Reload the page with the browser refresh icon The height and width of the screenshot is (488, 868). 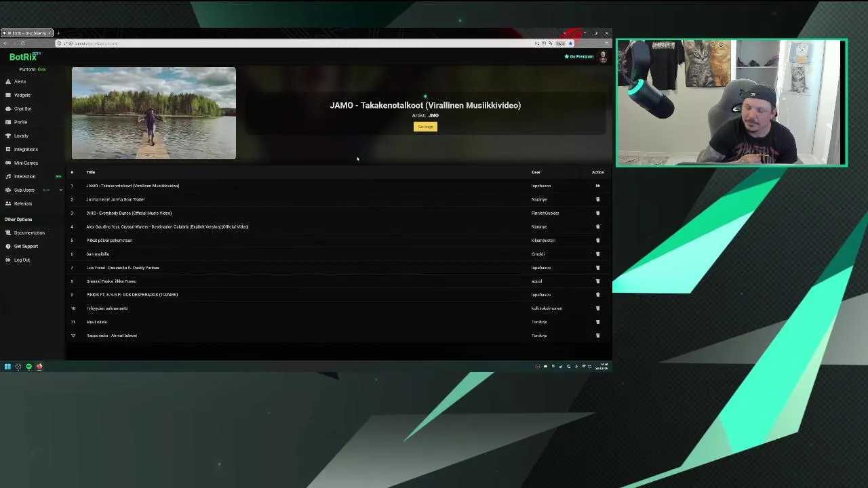pyautogui.click(x=22, y=43)
